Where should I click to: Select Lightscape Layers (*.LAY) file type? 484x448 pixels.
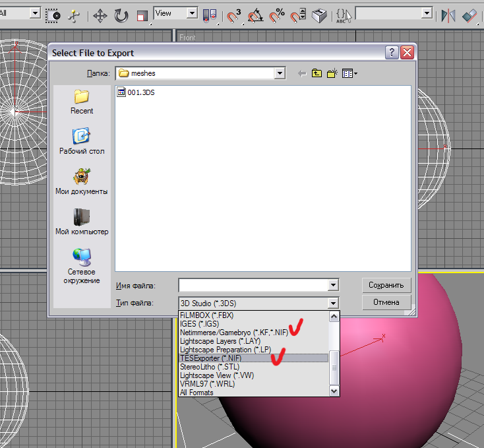coord(254,341)
